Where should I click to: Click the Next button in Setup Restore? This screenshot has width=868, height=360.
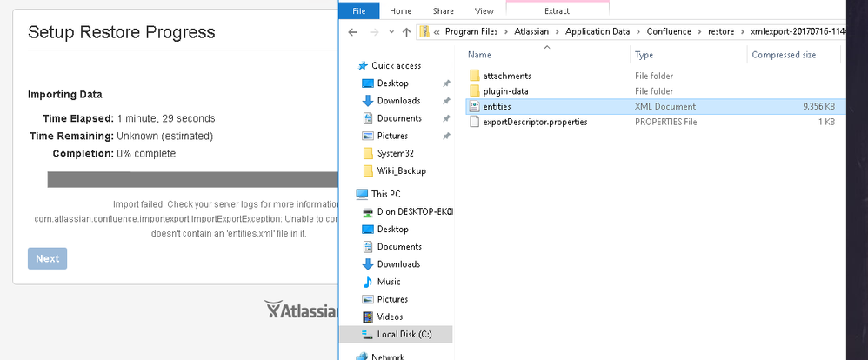click(x=48, y=258)
